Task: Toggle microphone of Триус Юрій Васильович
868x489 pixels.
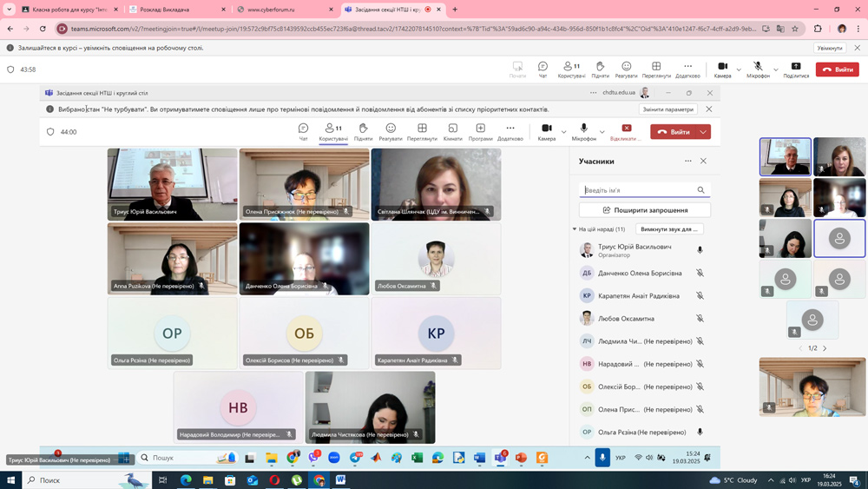Action: pos(700,250)
